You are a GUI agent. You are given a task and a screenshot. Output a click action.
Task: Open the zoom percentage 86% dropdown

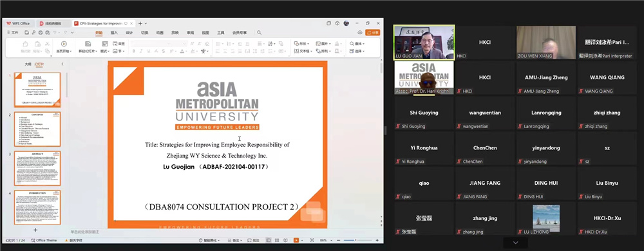[x=332, y=240]
